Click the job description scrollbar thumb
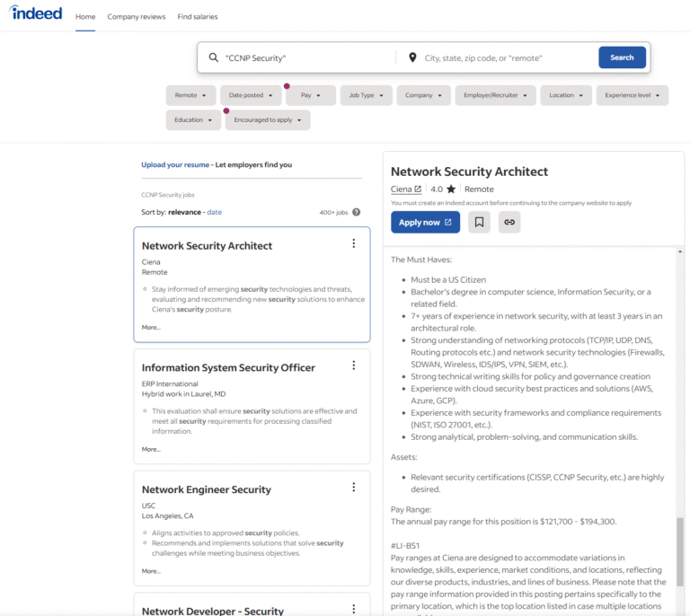 click(680, 551)
